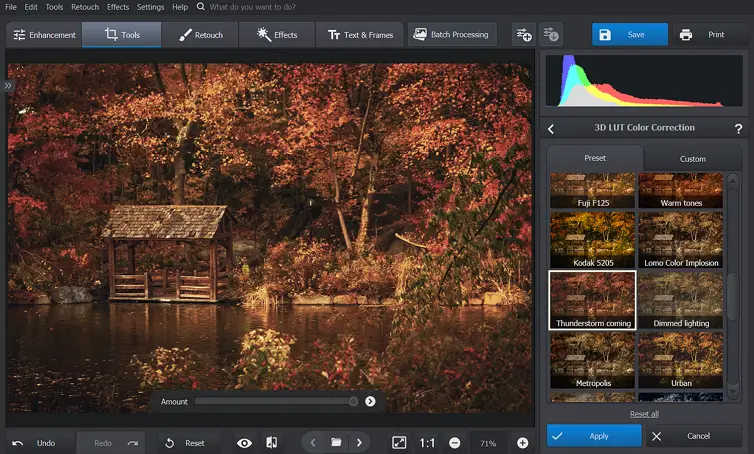
Task: Click the arrow button beside Amount slider
Action: 370,402
